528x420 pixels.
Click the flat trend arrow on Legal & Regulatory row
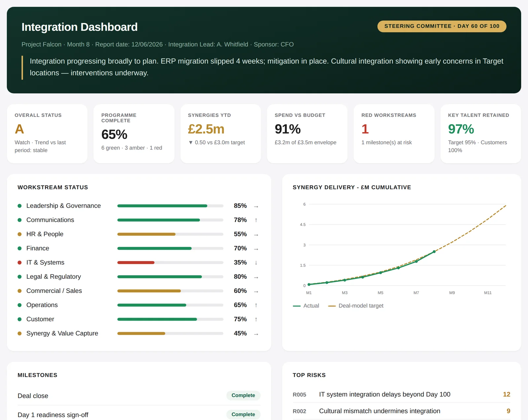tap(256, 277)
